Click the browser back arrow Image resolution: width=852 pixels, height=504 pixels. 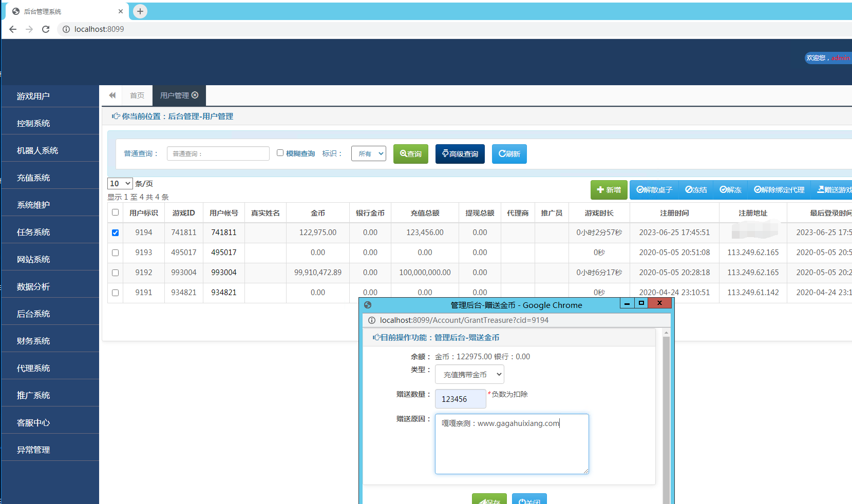point(13,29)
